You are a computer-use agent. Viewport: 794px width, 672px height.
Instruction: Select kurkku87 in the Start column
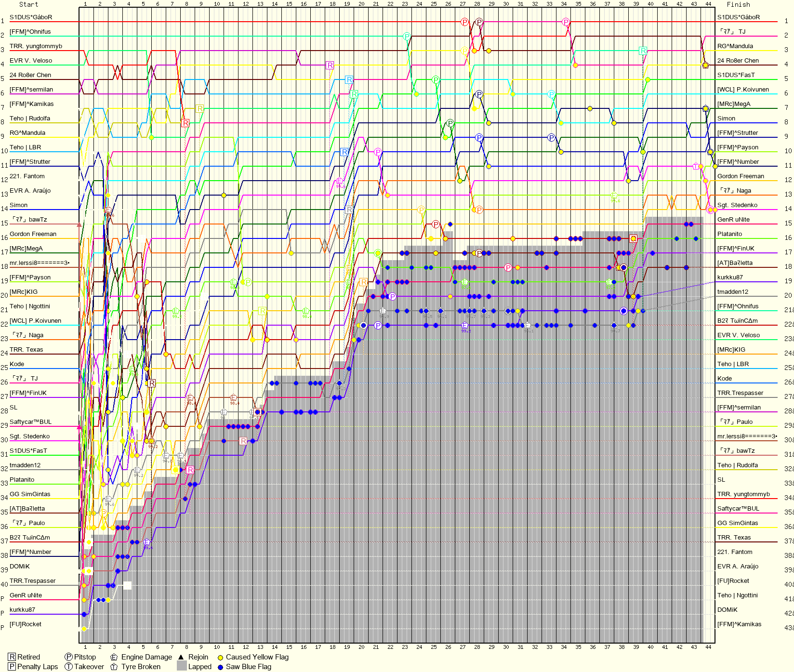point(22,610)
